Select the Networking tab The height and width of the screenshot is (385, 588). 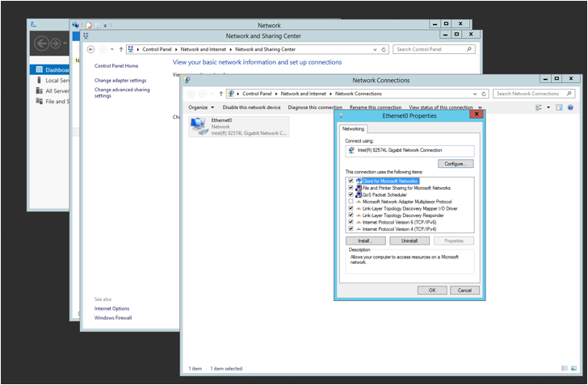[x=353, y=128]
